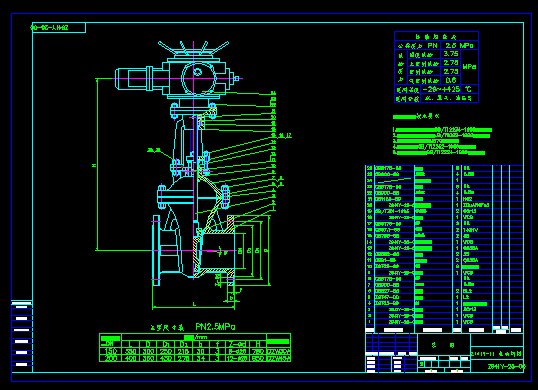Click the left pipe flange of the valve
Viewport: 538px width, 390px height.
[156, 250]
